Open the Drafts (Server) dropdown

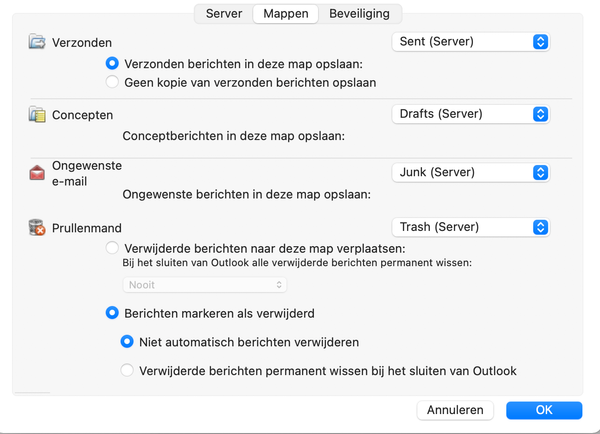(470, 114)
